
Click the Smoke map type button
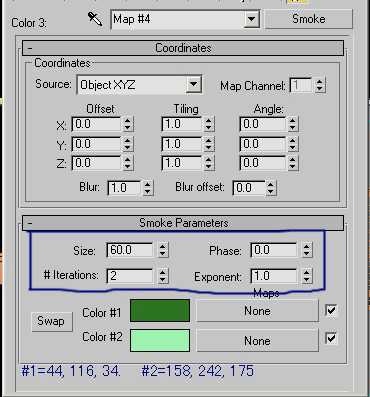pyautogui.click(x=308, y=19)
